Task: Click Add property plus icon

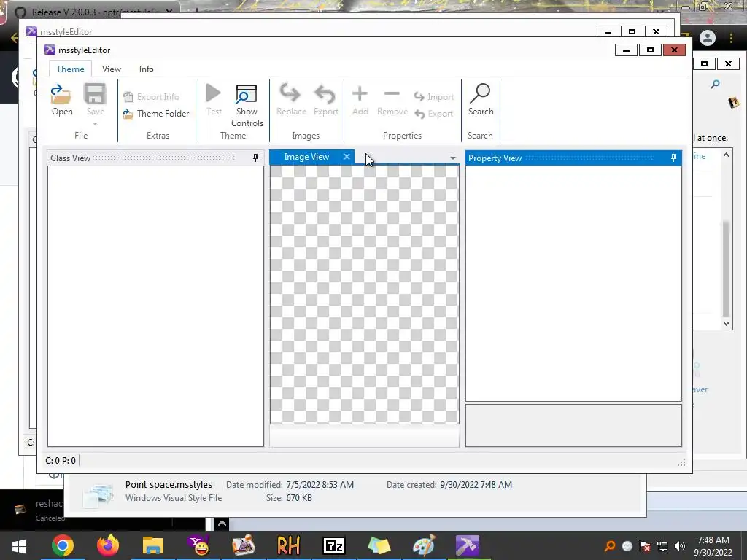Action: coord(360,93)
